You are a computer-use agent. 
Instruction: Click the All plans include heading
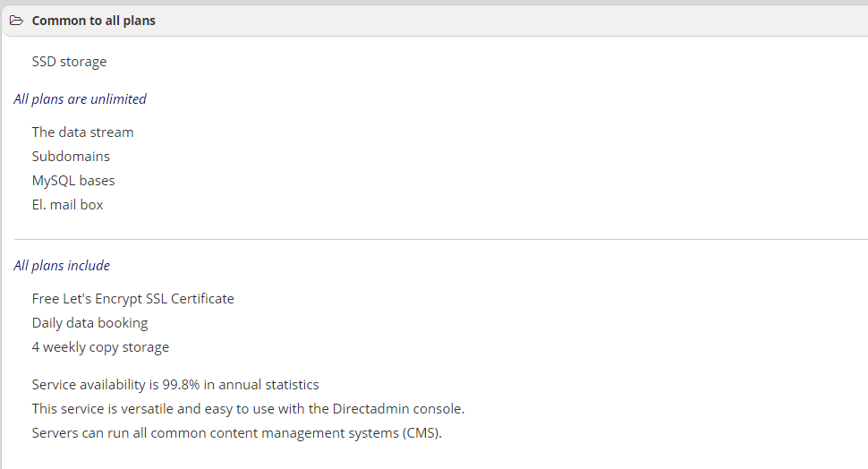point(62,266)
